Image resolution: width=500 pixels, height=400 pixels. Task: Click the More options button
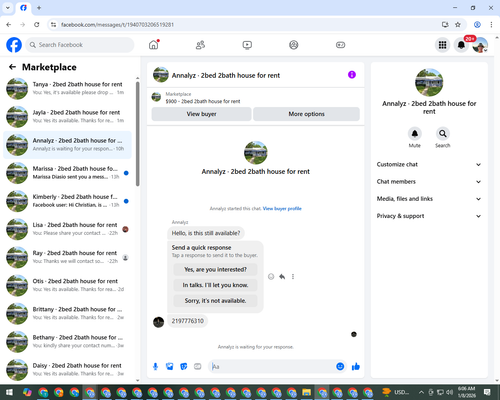[x=306, y=114]
